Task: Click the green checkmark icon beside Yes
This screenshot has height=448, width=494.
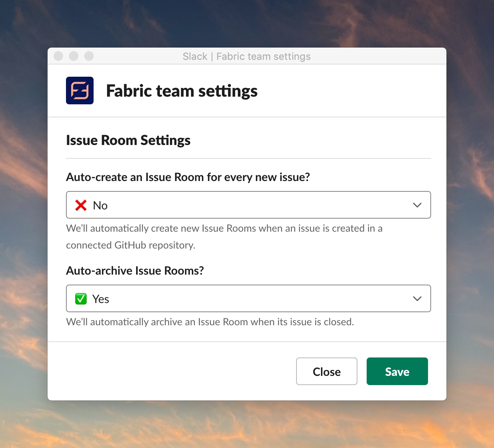Action: (x=81, y=299)
